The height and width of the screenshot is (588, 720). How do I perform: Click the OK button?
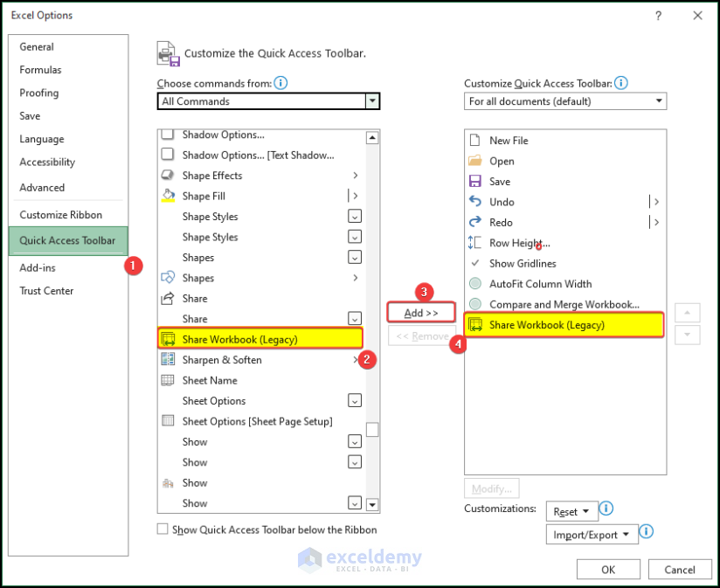coord(608,570)
